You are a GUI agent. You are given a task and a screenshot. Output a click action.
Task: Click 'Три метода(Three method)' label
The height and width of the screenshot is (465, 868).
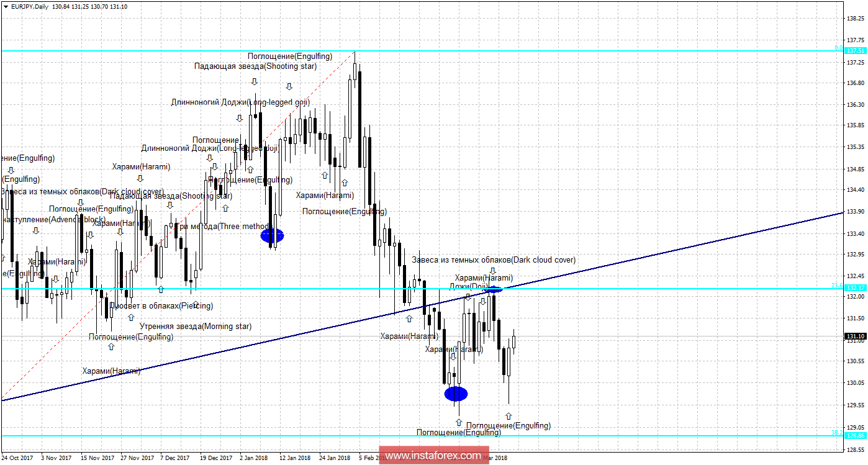223,226
